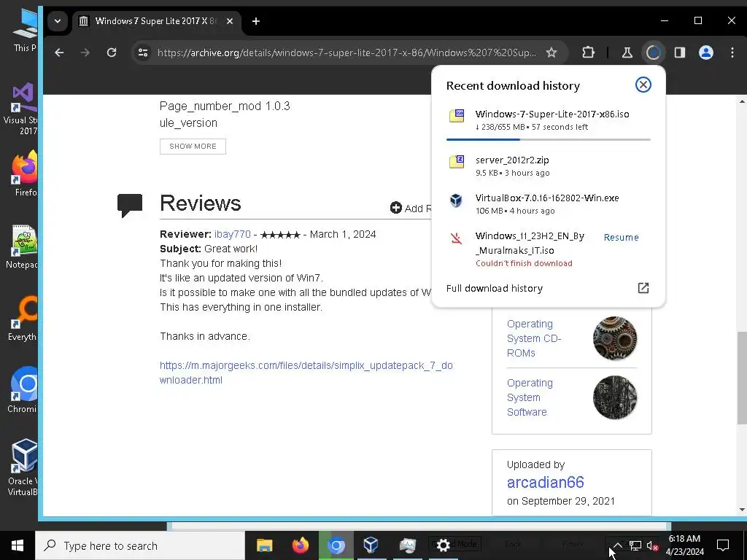The image size is (747, 560).
Task: Open uploader arcadian66 profile
Action: coord(546,483)
